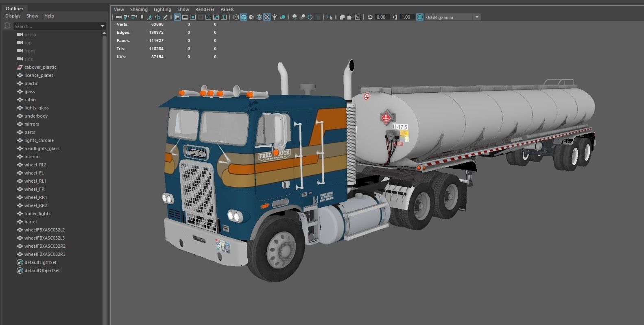This screenshot has width=644, height=325.
Task: Click the Image Plane icon
Action: tap(149, 17)
